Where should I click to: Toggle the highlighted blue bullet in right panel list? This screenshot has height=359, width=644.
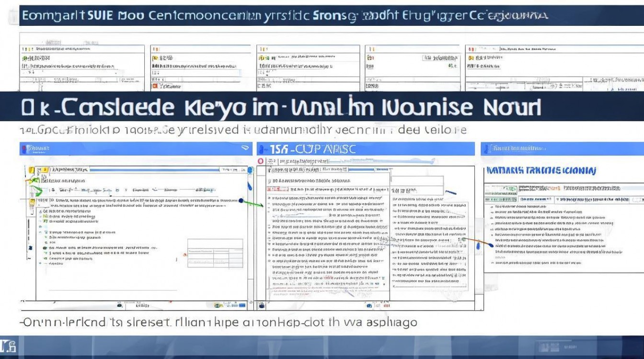coord(491,245)
